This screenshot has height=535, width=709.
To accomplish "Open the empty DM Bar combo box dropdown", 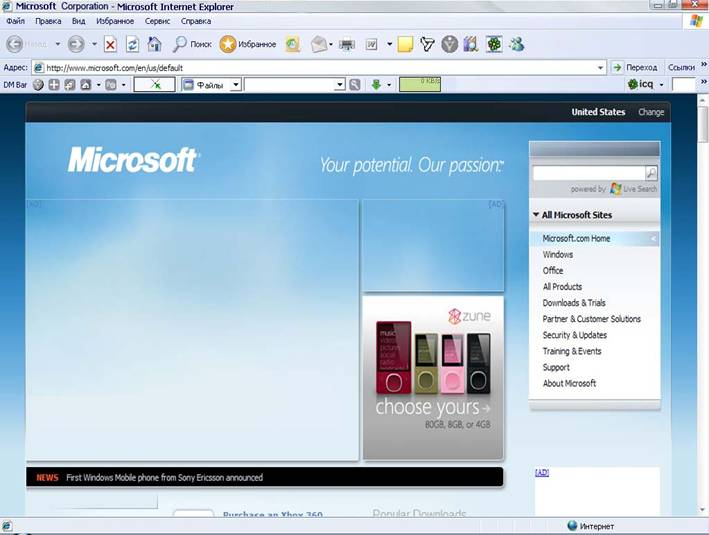I will click(x=340, y=85).
